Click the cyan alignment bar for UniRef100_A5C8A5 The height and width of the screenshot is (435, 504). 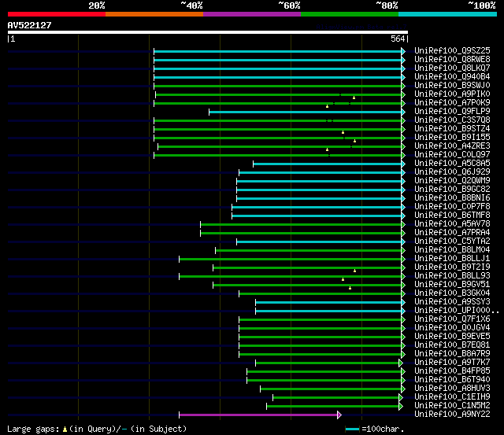click(328, 164)
